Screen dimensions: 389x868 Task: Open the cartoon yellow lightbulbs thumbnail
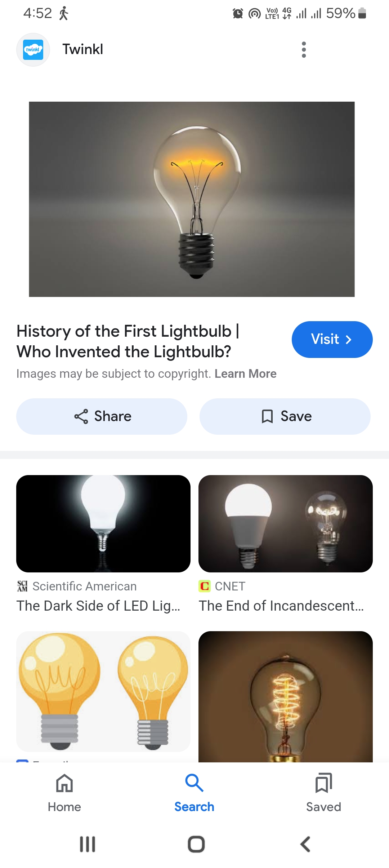[x=103, y=691]
